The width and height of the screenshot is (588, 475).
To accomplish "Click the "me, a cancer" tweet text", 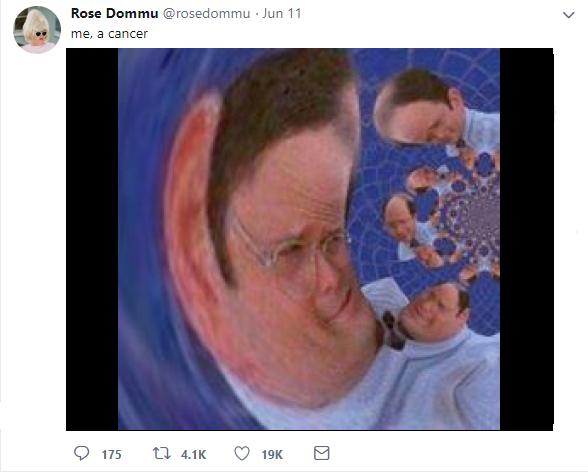I will tap(110, 34).
